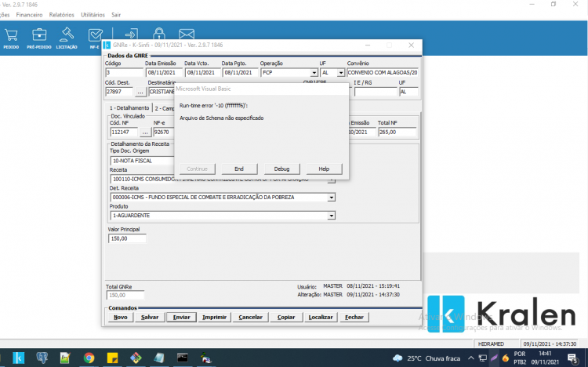Click the purple feather tray icon

pyautogui.click(x=494, y=358)
